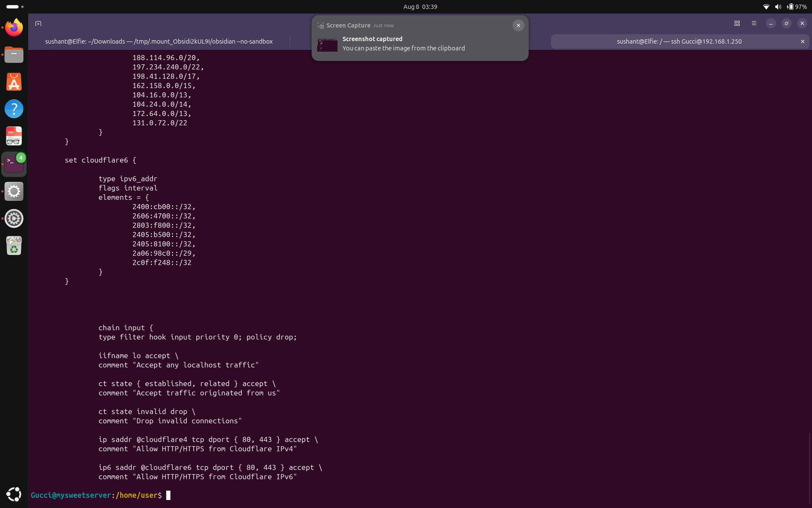The width and height of the screenshot is (812, 508).
Task: Open the terminal hamburger menu
Action: click(x=754, y=24)
